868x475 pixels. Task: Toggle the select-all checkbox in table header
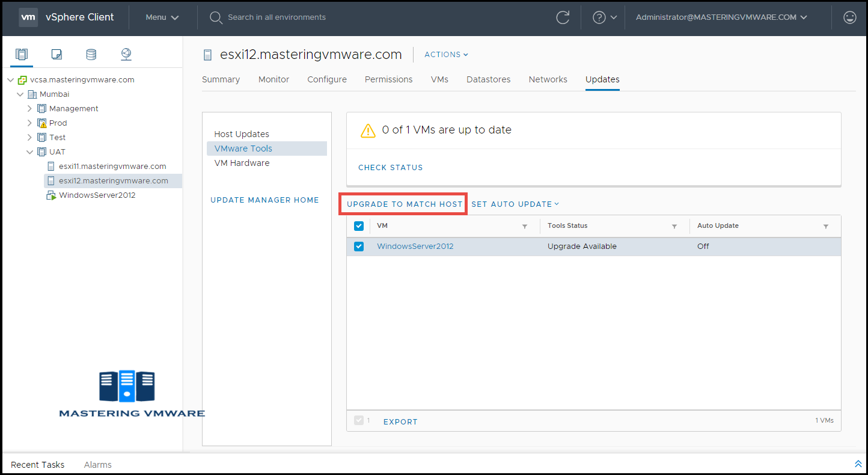(359, 226)
